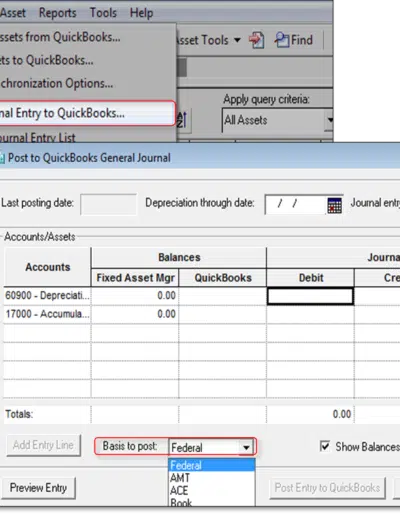Open the Help menu

point(142,13)
